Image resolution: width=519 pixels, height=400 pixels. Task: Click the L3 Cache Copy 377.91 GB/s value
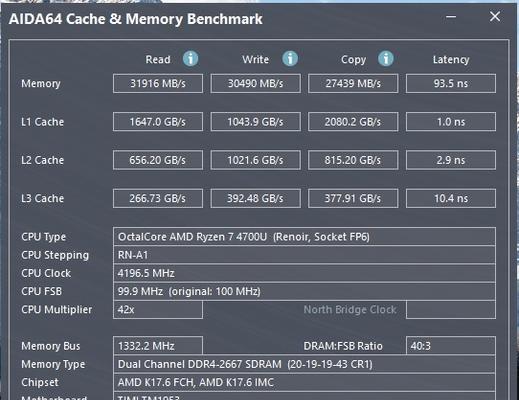pyautogui.click(x=353, y=198)
